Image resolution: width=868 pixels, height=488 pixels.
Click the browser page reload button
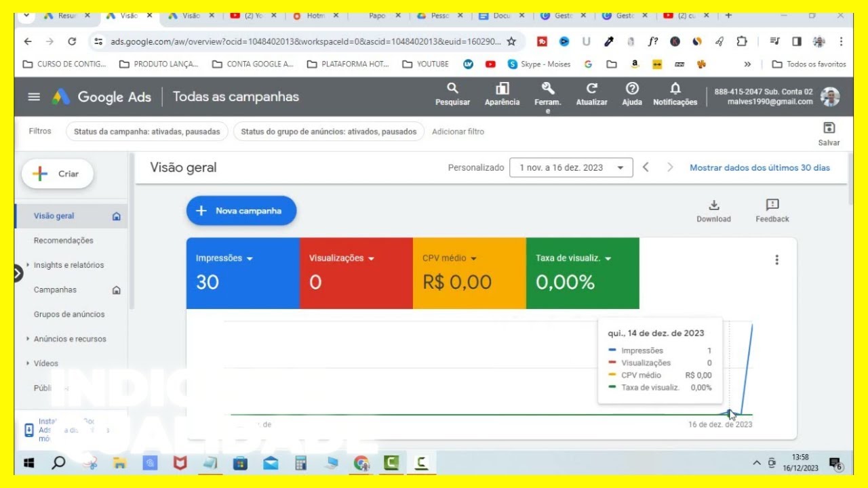tap(72, 41)
